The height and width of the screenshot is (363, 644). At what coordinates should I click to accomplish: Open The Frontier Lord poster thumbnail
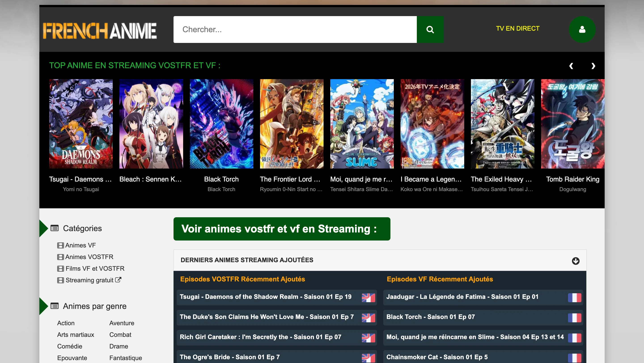pyautogui.click(x=292, y=124)
